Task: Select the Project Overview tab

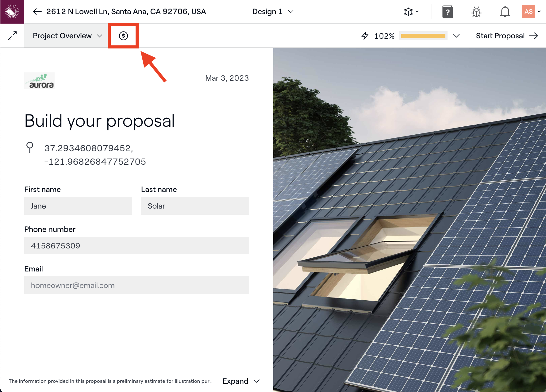Action: [62, 36]
